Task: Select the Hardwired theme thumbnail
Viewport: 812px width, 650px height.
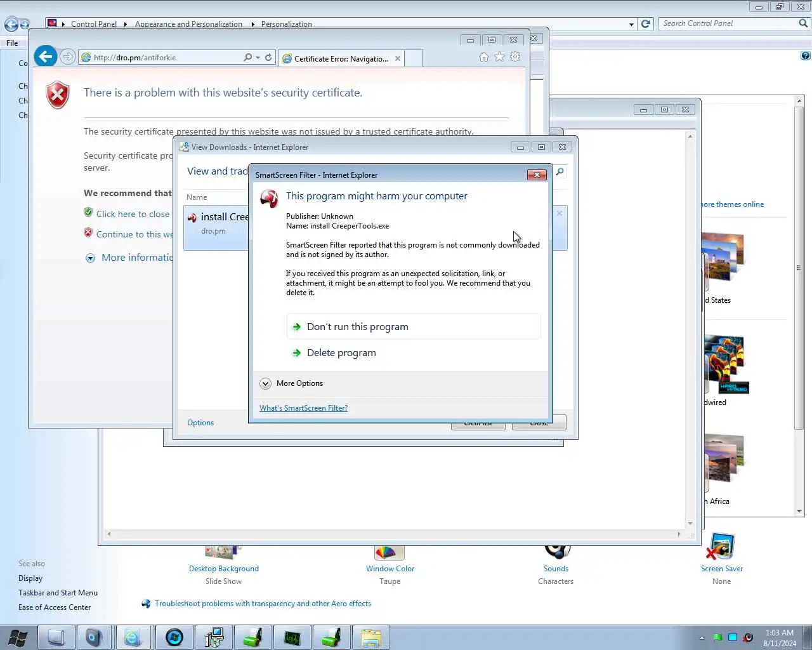Action: (x=726, y=365)
